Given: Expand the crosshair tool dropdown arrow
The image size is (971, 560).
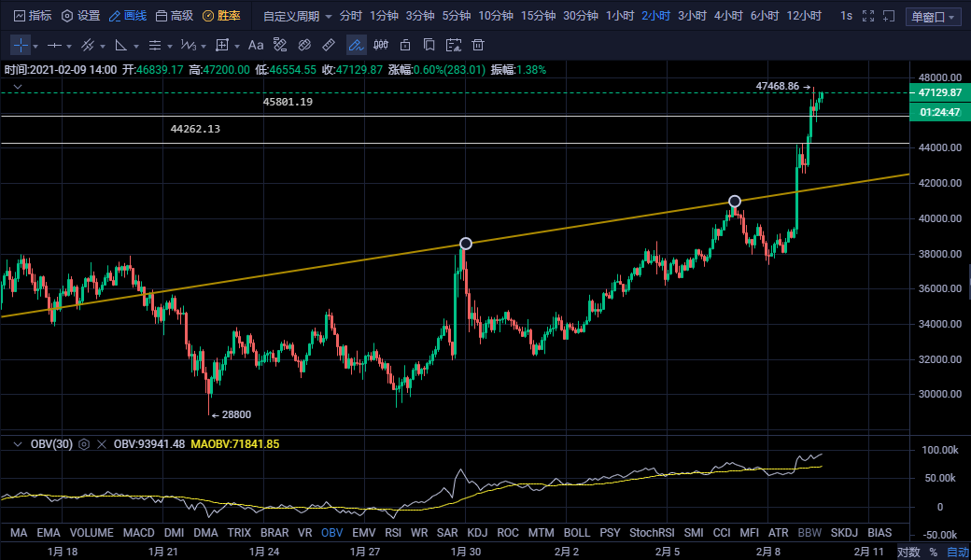Looking at the screenshot, I should point(35,47).
